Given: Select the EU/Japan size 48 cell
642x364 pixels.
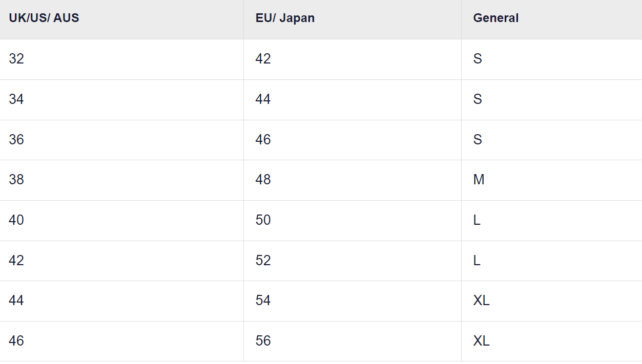Looking at the screenshot, I should [x=263, y=180].
